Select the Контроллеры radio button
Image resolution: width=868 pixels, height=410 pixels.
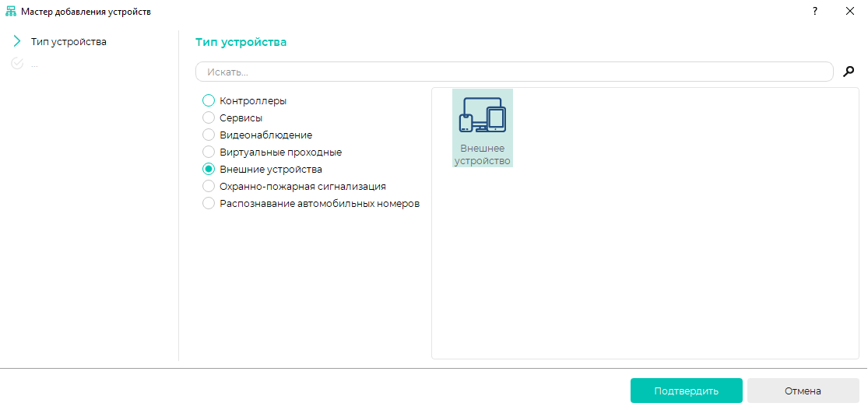208,100
